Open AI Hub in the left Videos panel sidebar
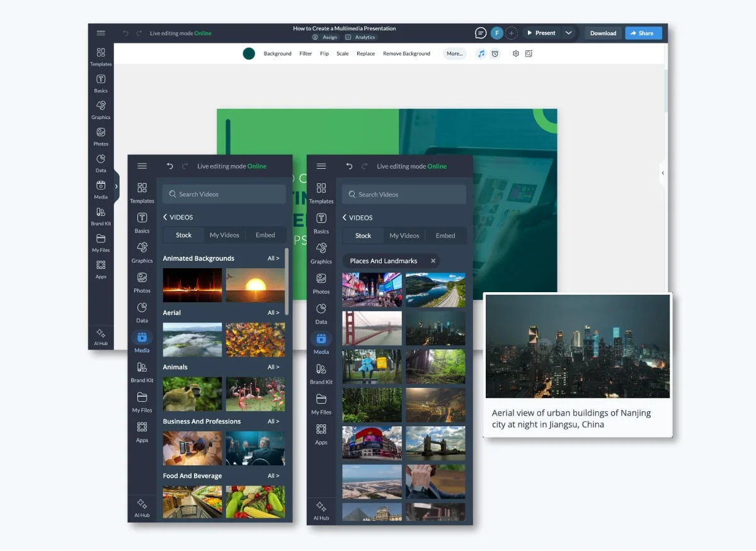The image size is (756, 551). (x=142, y=509)
